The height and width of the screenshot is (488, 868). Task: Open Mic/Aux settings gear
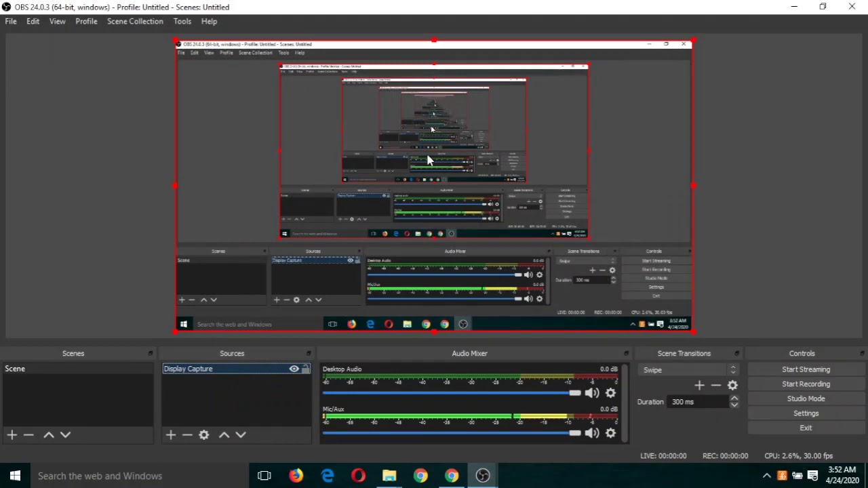(610, 433)
